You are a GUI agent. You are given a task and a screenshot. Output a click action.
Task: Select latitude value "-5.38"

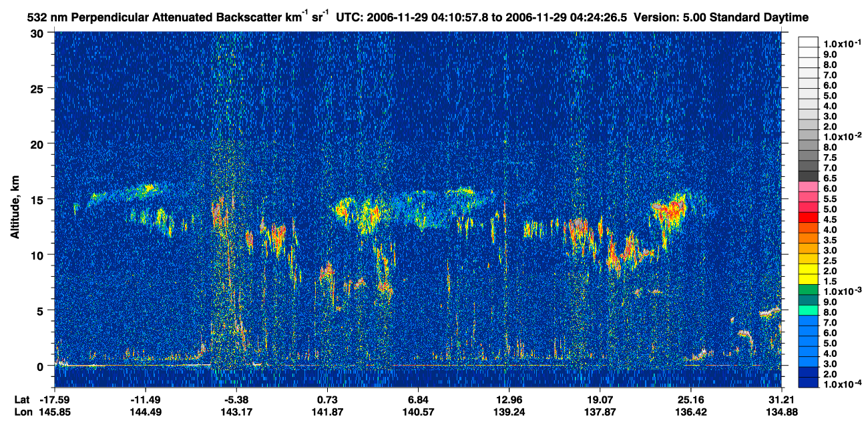coord(236,400)
